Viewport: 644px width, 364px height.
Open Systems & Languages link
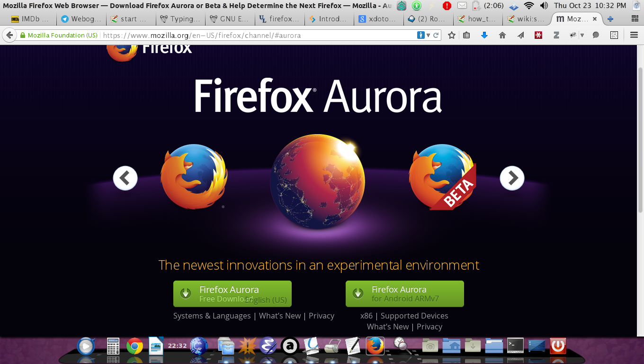click(212, 316)
